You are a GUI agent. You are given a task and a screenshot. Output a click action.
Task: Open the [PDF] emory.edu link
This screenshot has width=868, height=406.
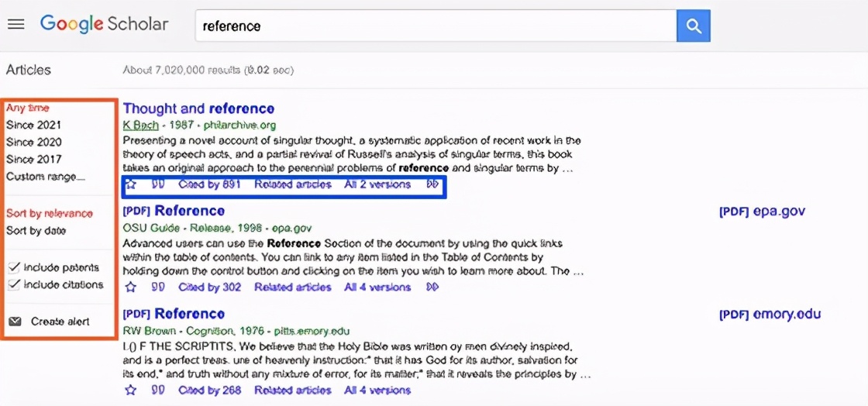(770, 314)
